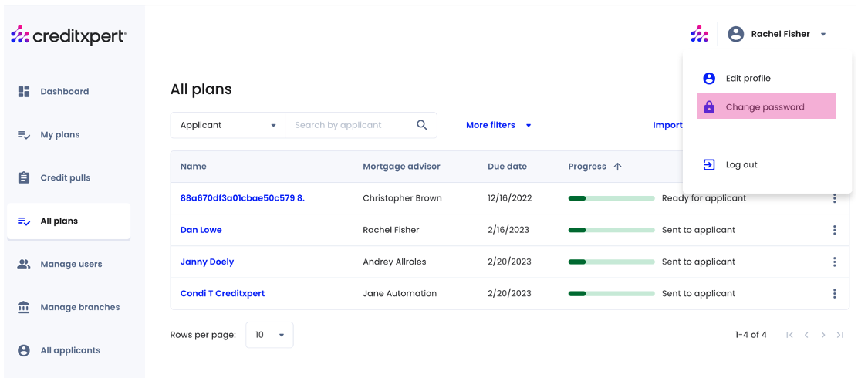Click the My plans checklist icon
The width and height of the screenshot is (868, 378).
pyautogui.click(x=24, y=134)
